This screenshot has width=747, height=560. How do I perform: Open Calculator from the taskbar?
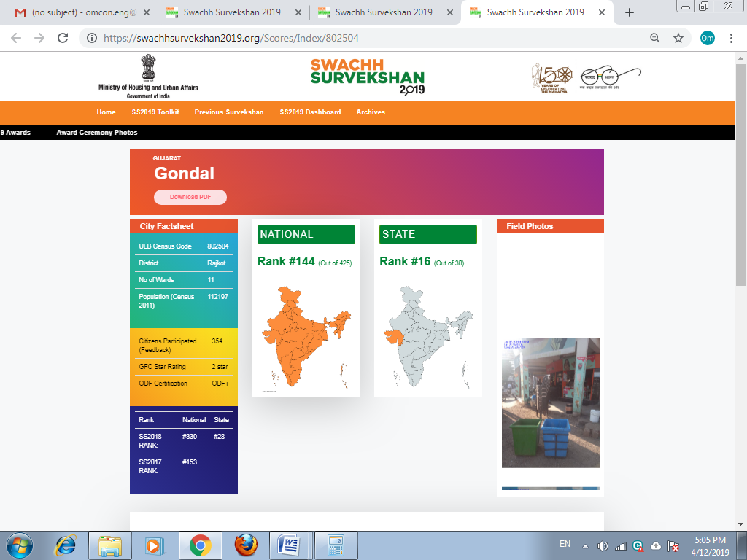click(x=336, y=545)
